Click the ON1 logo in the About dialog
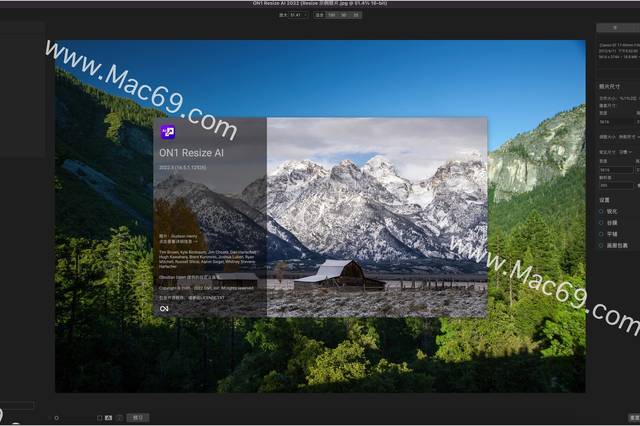The height and width of the screenshot is (426, 640). click(164, 308)
